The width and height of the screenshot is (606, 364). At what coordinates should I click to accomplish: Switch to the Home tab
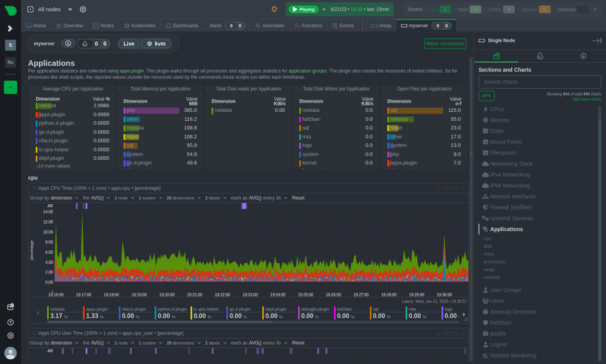click(36, 25)
